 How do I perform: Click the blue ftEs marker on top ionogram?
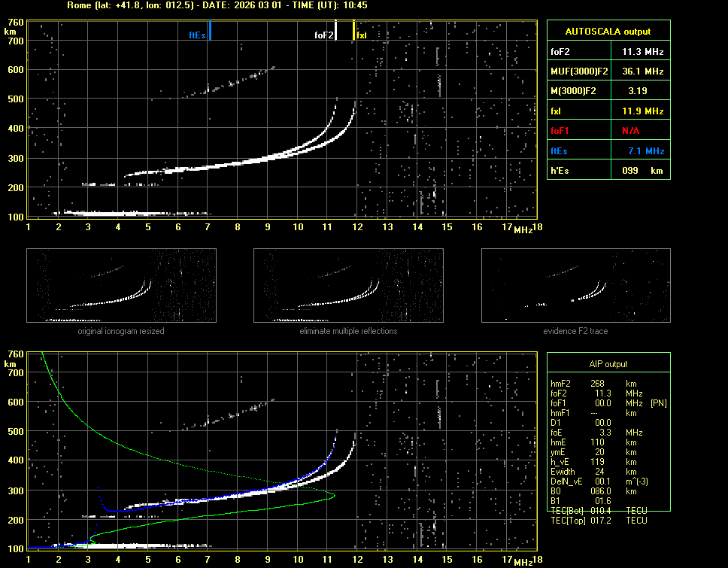pos(210,30)
